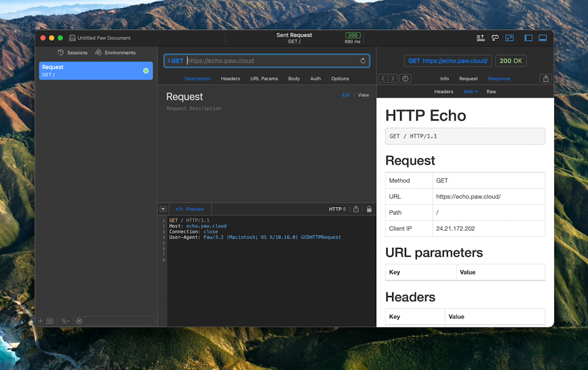Toggle the left sidebar panel visibility
Screen dimensions: 588x370
point(528,38)
